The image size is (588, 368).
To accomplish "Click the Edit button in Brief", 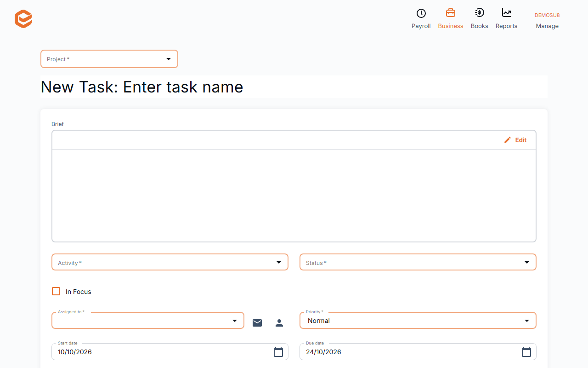I will [x=515, y=140].
